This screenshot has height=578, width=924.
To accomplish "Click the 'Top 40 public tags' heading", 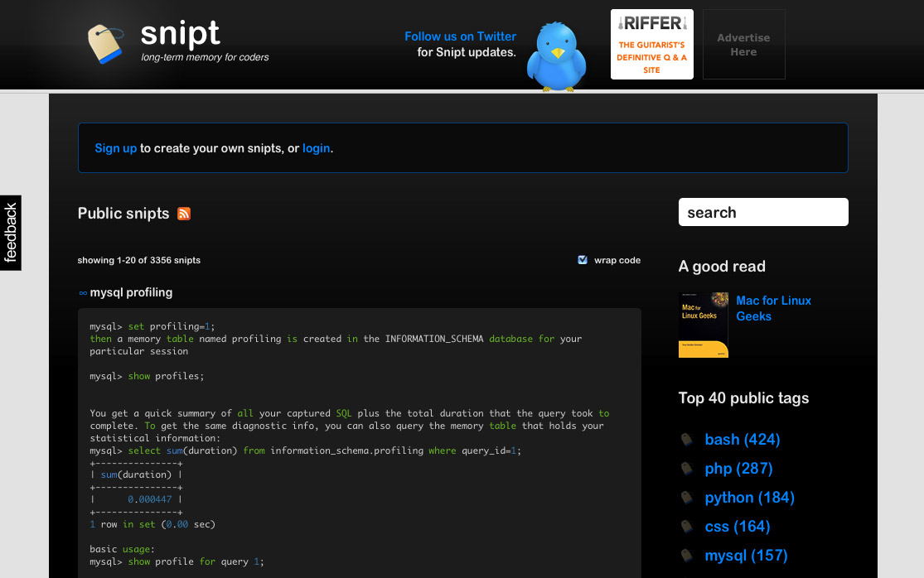I will pyautogui.click(x=743, y=398).
